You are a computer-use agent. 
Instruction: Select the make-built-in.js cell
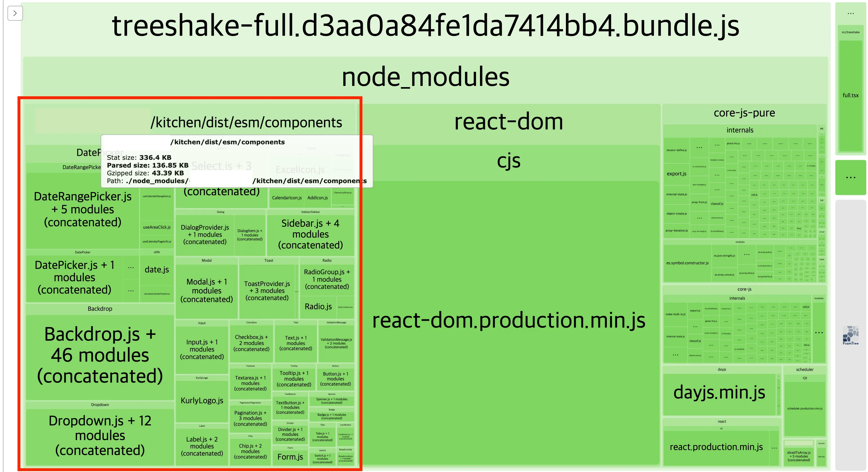point(675,314)
